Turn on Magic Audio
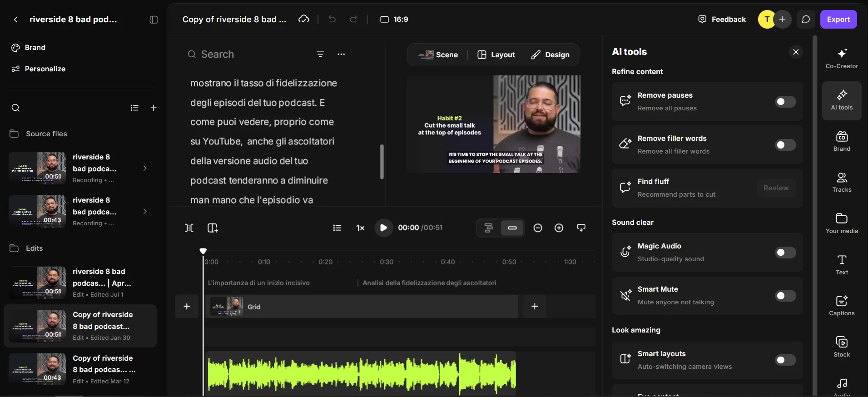Image resolution: width=868 pixels, height=397 pixels. pos(785,253)
